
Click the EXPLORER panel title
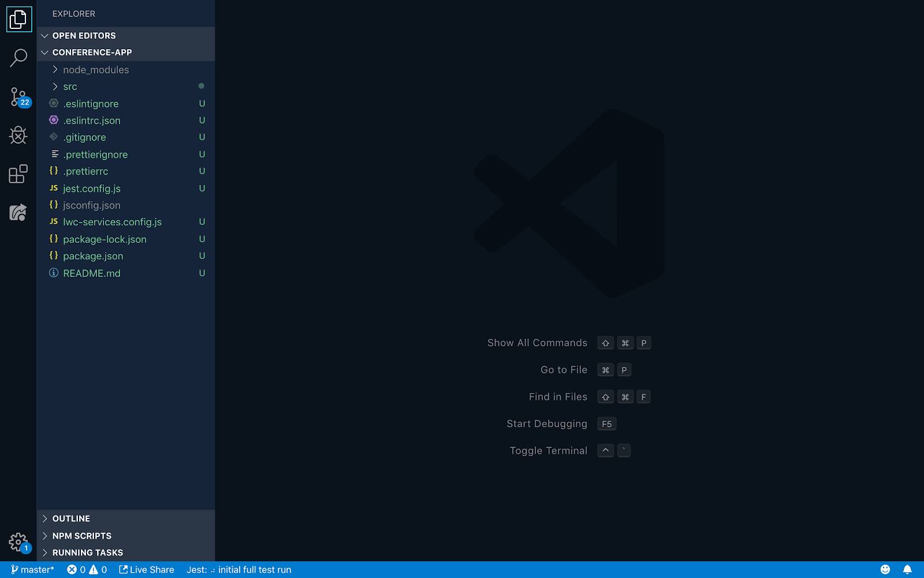pyautogui.click(x=74, y=14)
